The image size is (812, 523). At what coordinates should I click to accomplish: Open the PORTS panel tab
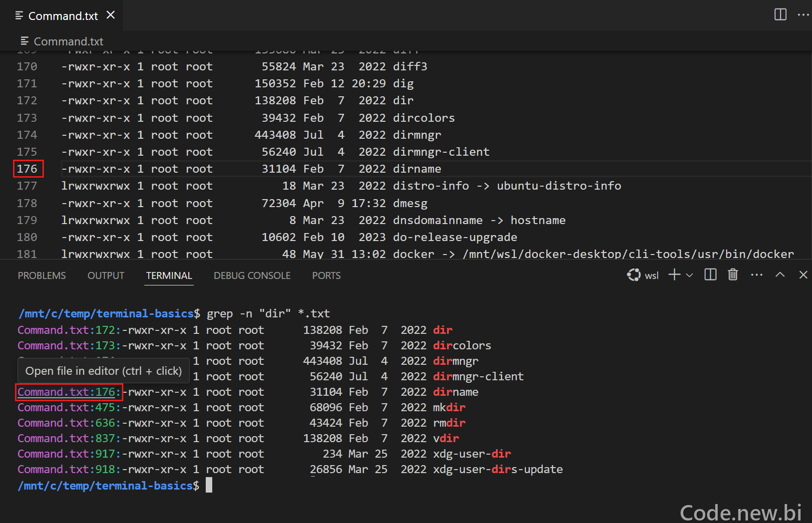click(x=327, y=275)
